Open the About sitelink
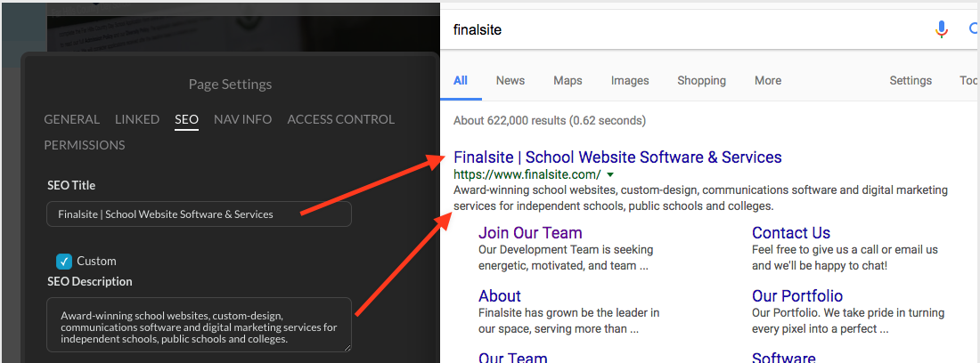The height and width of the screenshot is (363, 980). pyautogui.click(x=500, y=295)
